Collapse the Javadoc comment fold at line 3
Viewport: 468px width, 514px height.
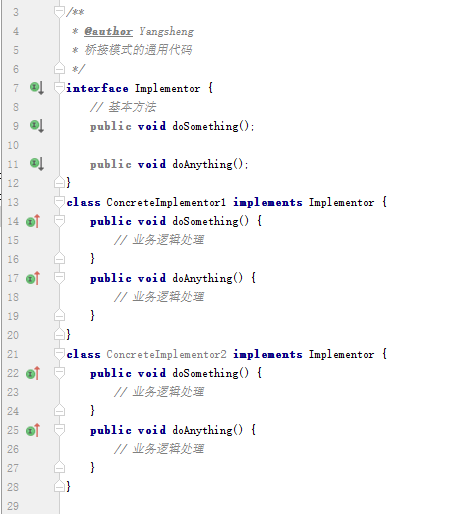pos(59,12)
